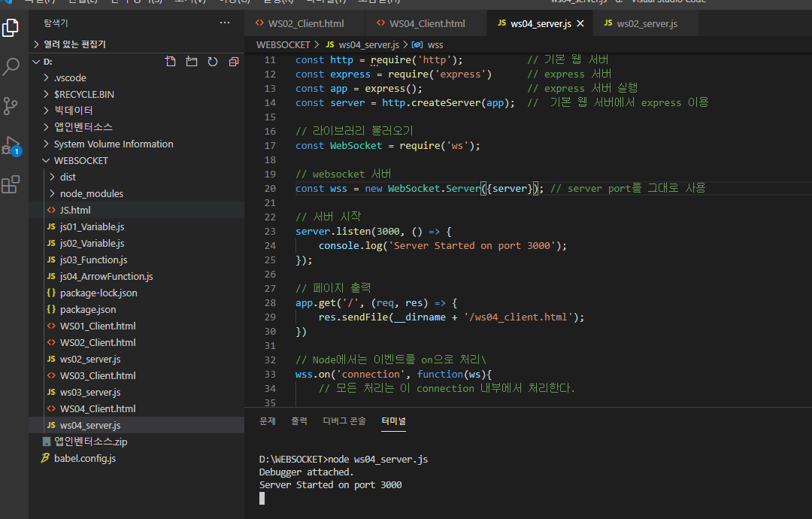Image resolution: width=812 pixels, height=519 pixels.
Task: Click the New File icon in the explorer header
Action: pyautogui.click(x=171, y=62)
